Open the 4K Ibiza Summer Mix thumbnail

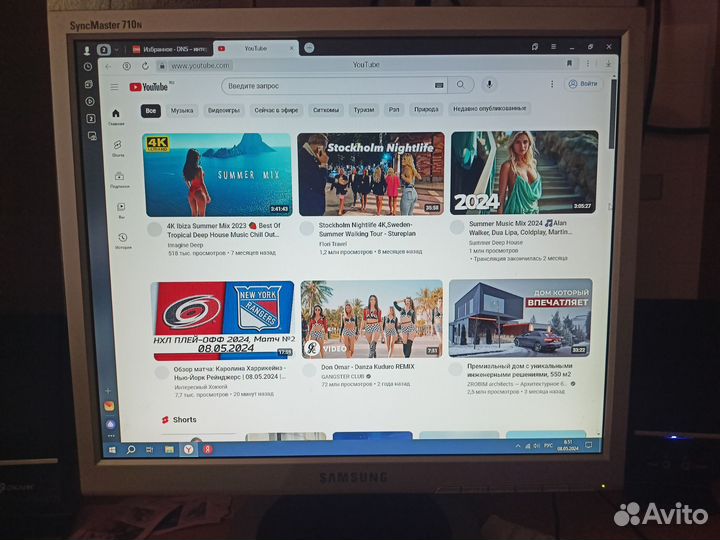218,175
